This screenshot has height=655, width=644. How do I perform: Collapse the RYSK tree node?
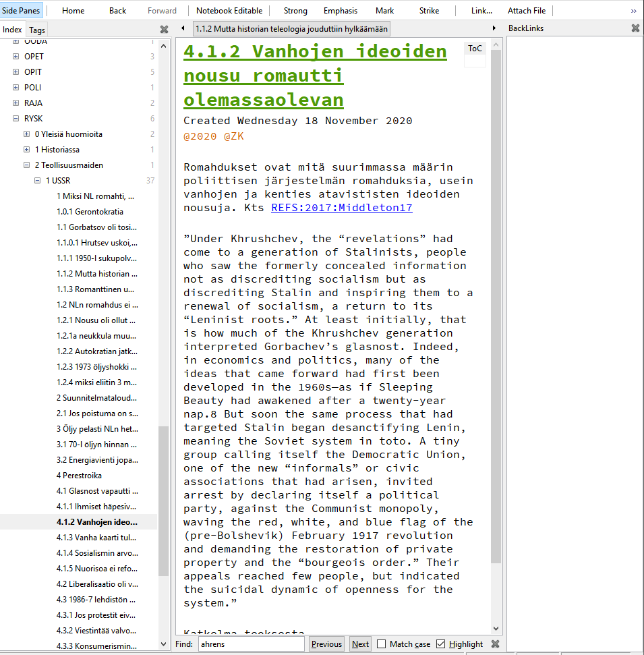(16, 119)
